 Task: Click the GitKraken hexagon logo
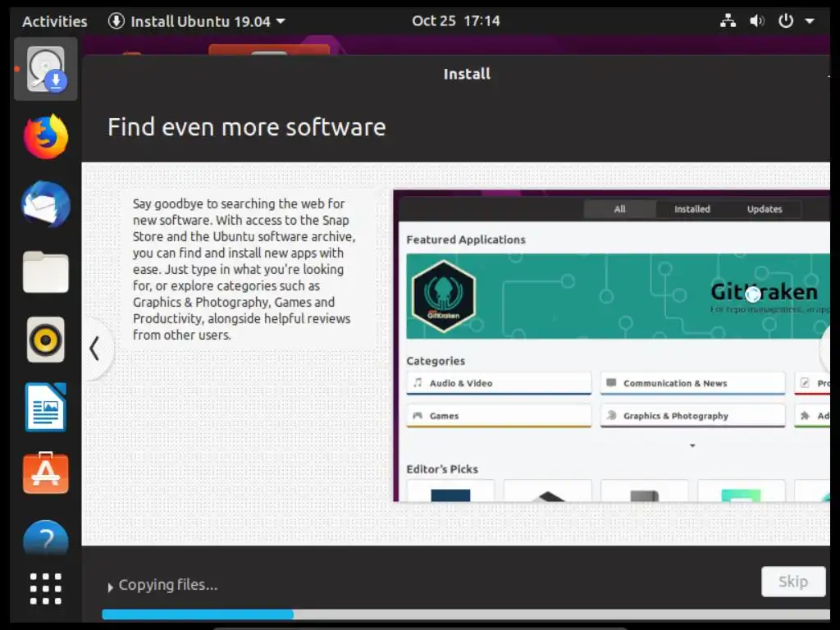[444, 296]
